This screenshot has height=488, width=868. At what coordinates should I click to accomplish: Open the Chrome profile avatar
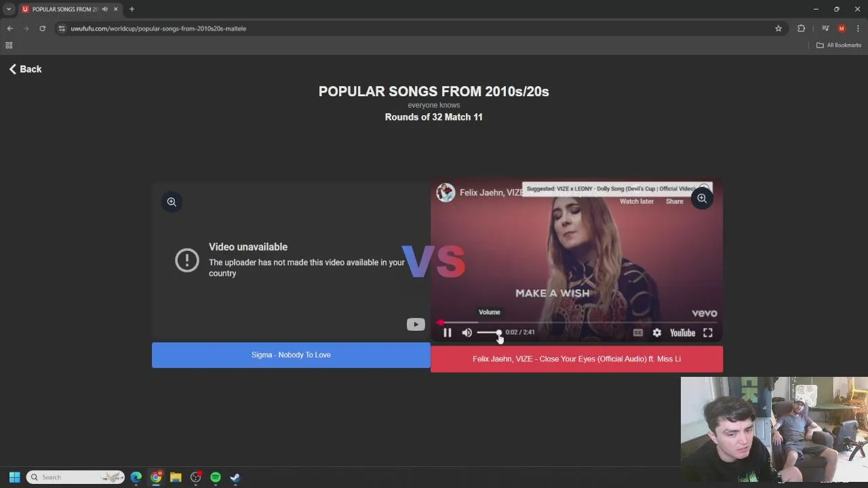click(x=842, y=28)
